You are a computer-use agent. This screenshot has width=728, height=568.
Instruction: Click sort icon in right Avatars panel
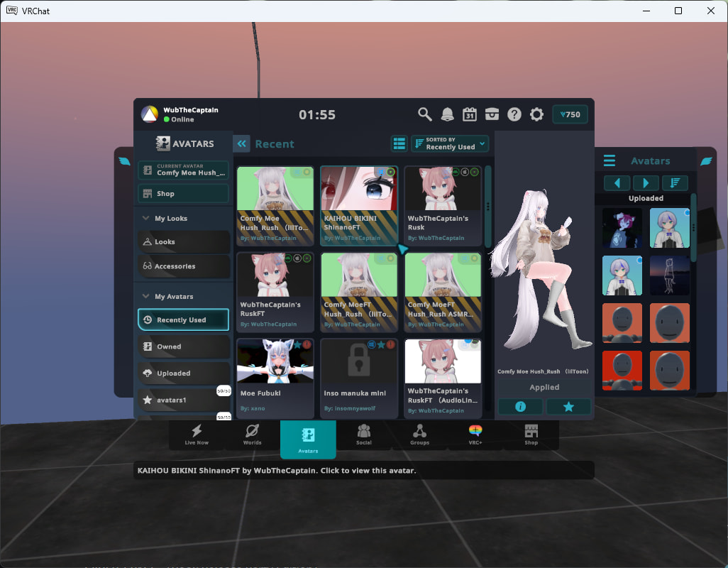coord(675,183)
